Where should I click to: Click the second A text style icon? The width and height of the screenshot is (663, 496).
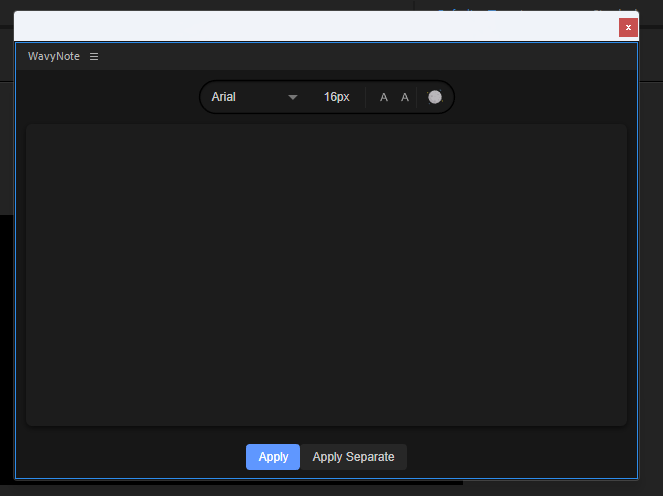tap(405, 98)
